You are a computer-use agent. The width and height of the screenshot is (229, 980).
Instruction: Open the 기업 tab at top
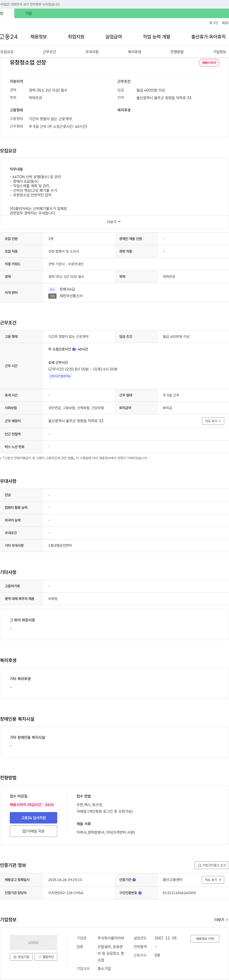(29, 13)
